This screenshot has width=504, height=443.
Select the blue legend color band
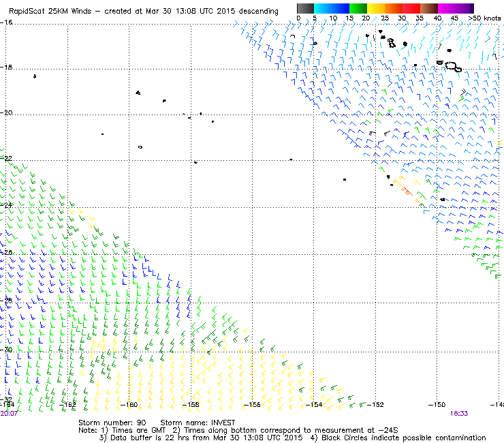tap(341, 8)
